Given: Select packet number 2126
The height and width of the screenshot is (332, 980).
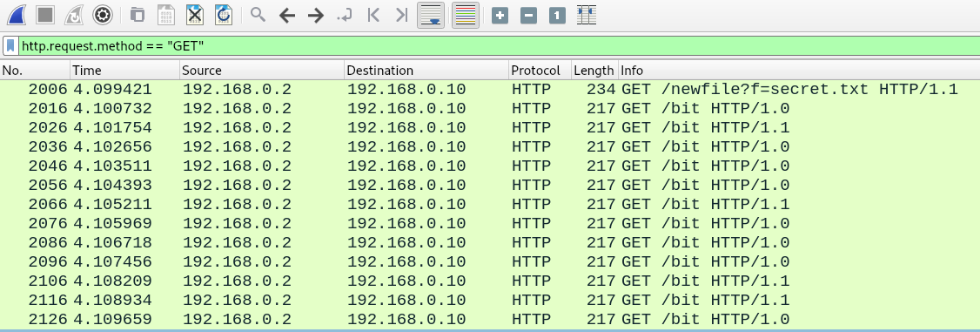Looking at the screenshot, I should click(x=490, y=320).
